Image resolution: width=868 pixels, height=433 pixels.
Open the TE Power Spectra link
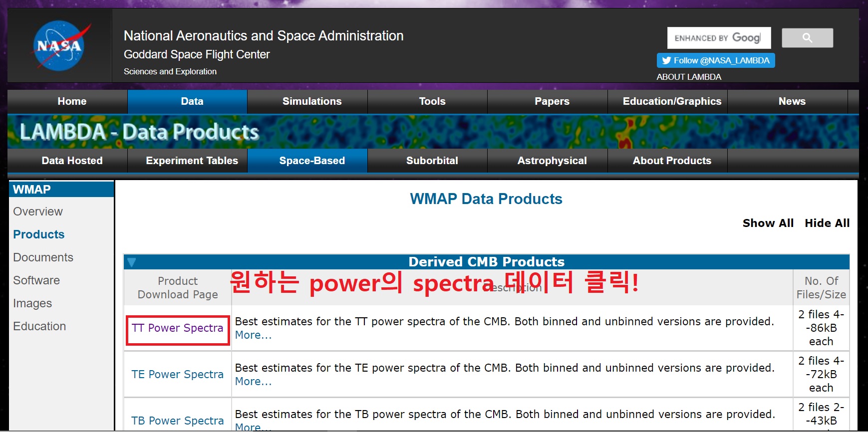[178, 374]
